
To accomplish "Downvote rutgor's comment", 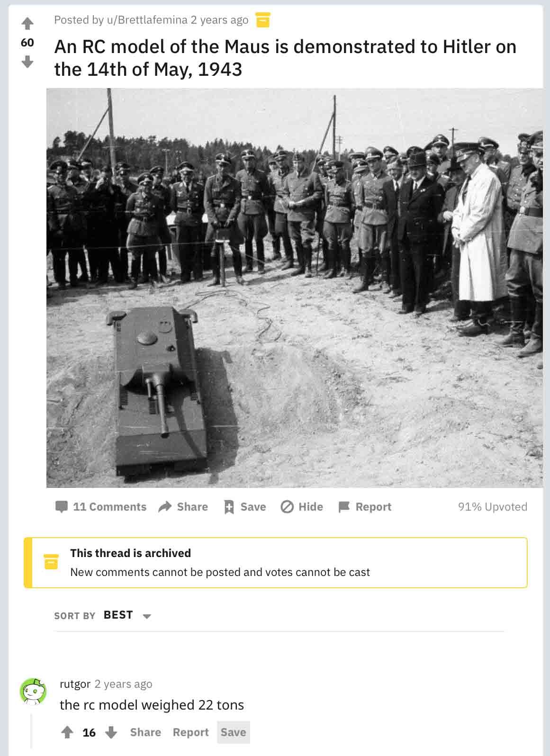I will pyautogui.click(x=111, y=732).
